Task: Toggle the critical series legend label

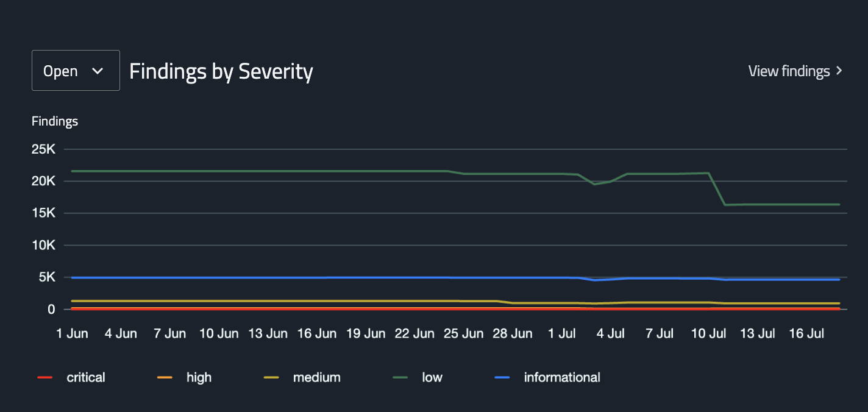Action: pos(86,377)
